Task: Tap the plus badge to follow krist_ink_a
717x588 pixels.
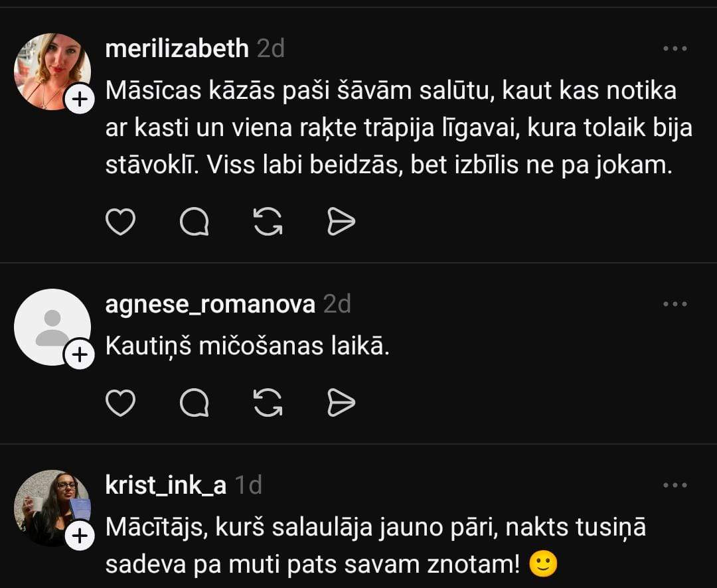Action: point(80,536)
